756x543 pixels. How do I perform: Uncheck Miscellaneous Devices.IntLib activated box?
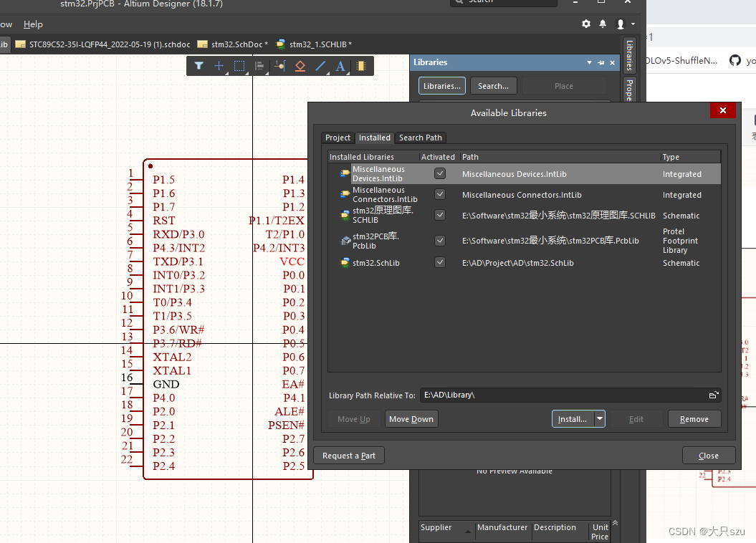(x=440, y=173)
